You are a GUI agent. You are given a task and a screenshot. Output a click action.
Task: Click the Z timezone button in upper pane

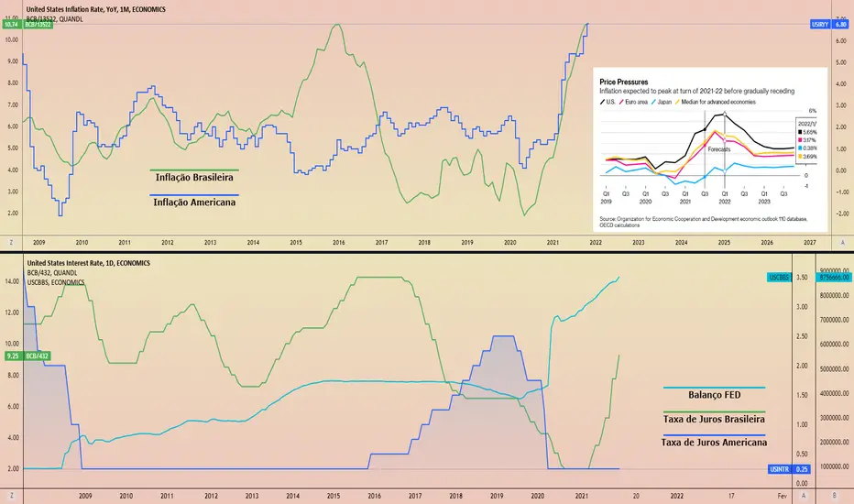click(x=11, y=243)
